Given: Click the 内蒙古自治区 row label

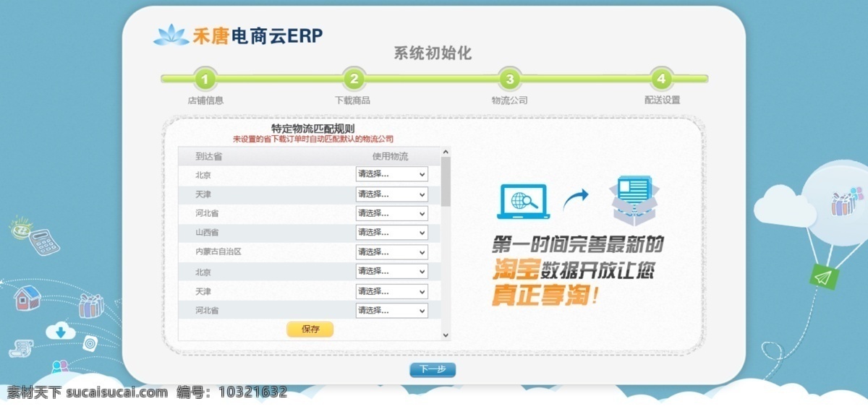Looking at the screenshot, I should (x=218, y=252).
